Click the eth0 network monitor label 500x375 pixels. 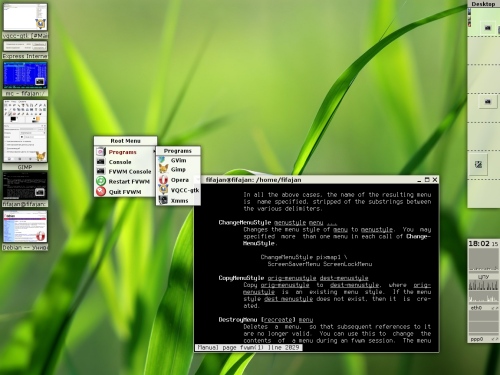[476, 308]
